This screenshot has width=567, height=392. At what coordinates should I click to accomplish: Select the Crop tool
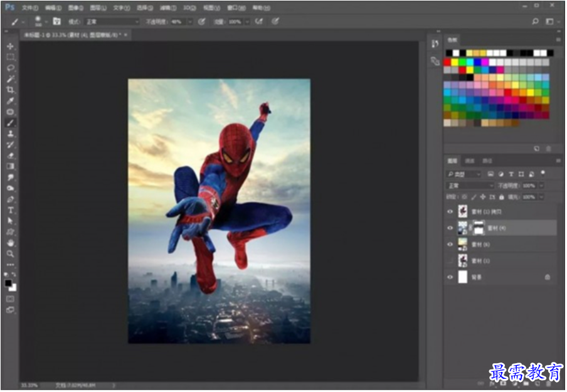(11, 90)
